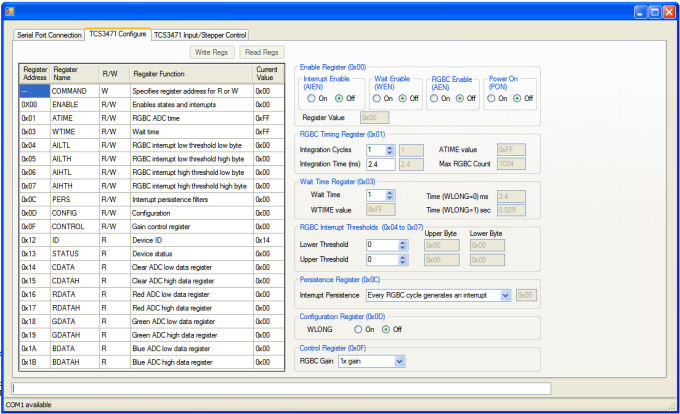Click the Integration Time (ms) field
680x414 pixels.
click(381, 164)
